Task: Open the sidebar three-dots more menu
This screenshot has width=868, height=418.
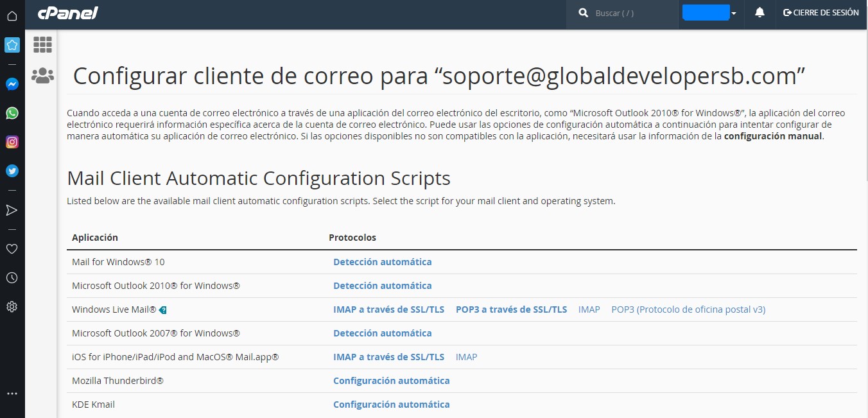Action: click(12, 394)
